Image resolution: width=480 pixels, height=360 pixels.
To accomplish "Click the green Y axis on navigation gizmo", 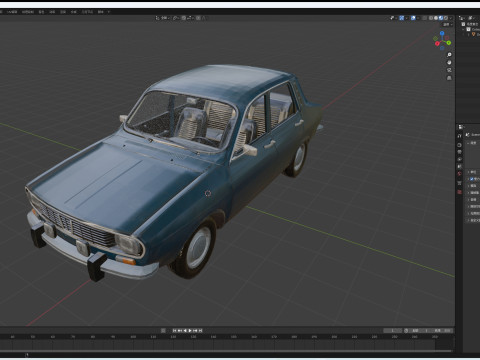I will pos(449,43).
